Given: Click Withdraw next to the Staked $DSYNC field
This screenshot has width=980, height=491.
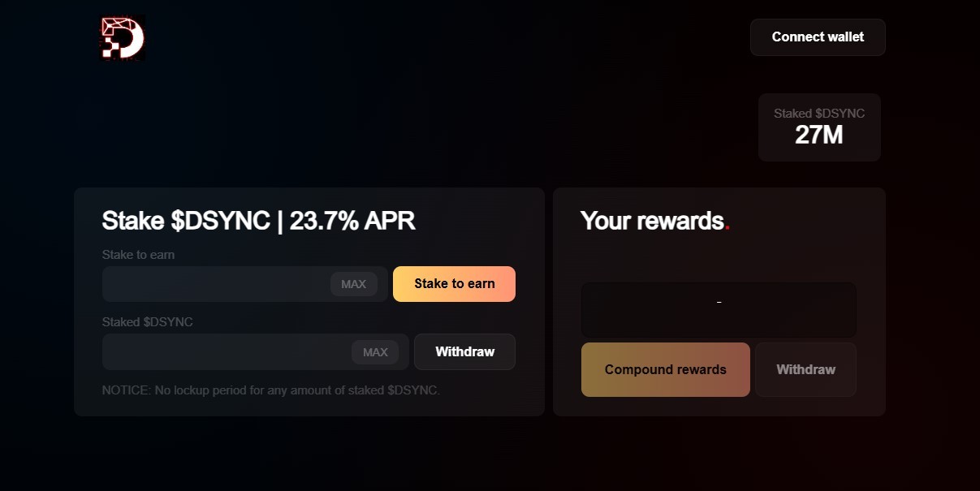Looking at the screenshot, I should (464, 351).
